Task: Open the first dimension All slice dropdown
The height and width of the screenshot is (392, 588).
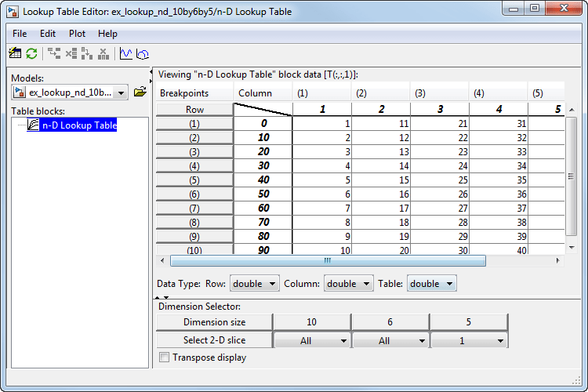Action: tap(312, 340)
